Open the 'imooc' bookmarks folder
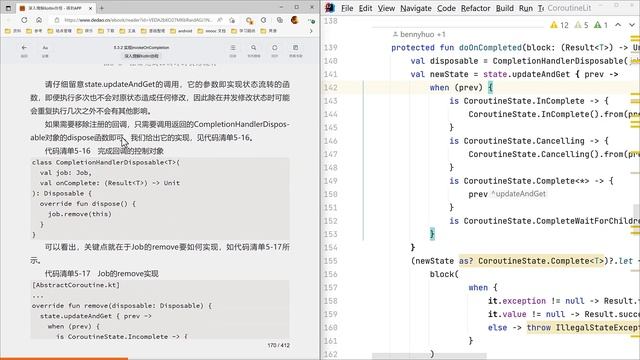Screen dimensions: 640x360 tap(212, 31)
